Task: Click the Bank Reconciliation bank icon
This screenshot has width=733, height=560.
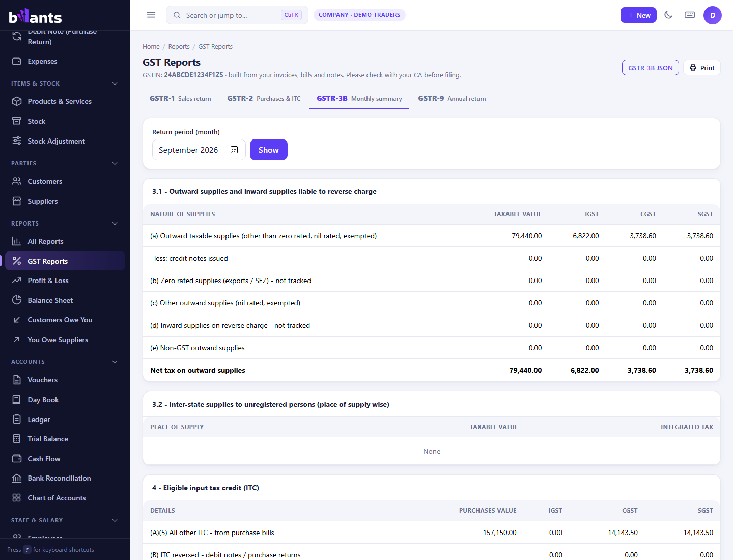Action: tap(17, 478)
